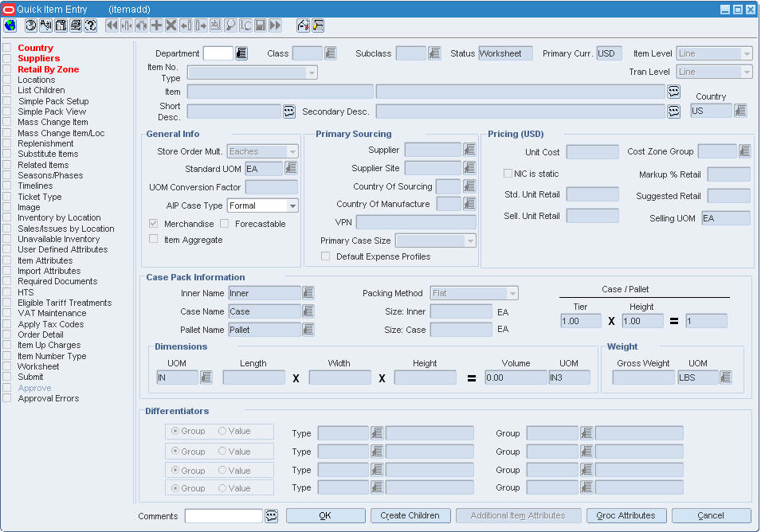This screenshot has width=761, height=532.
Task: Open the Country list of values icon
Action: 740,111
